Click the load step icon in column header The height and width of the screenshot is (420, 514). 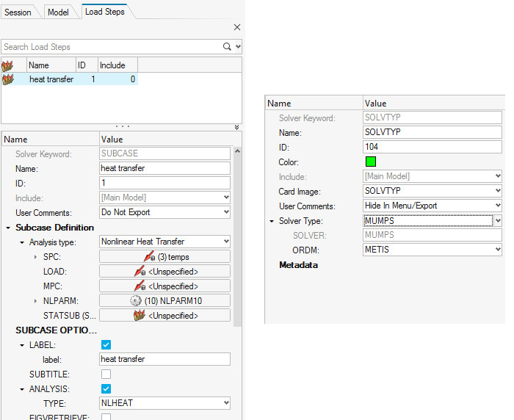pos(8,65)
